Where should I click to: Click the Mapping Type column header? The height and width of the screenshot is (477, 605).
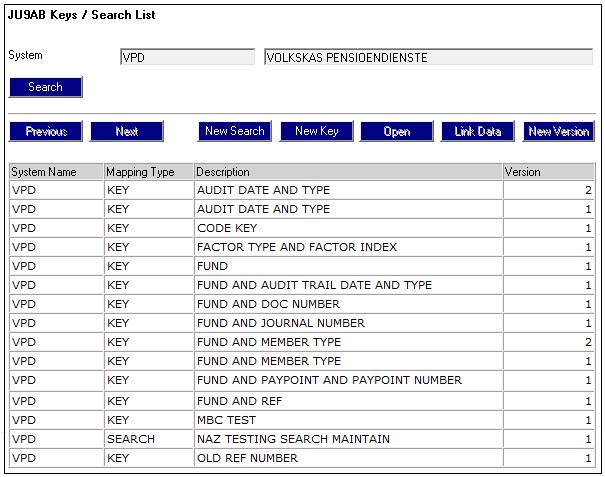(149, 172)
